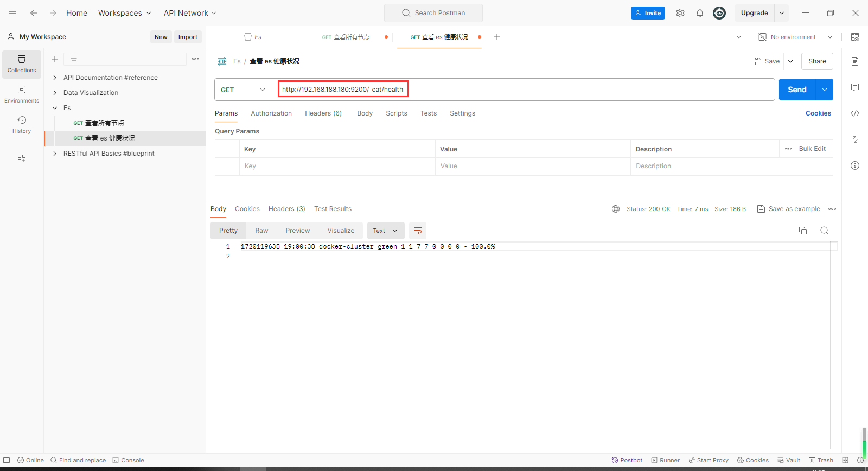Viewport: 868px width, 471px height.
Task: Go forward with the right arrow
Action: coord(53,13)
